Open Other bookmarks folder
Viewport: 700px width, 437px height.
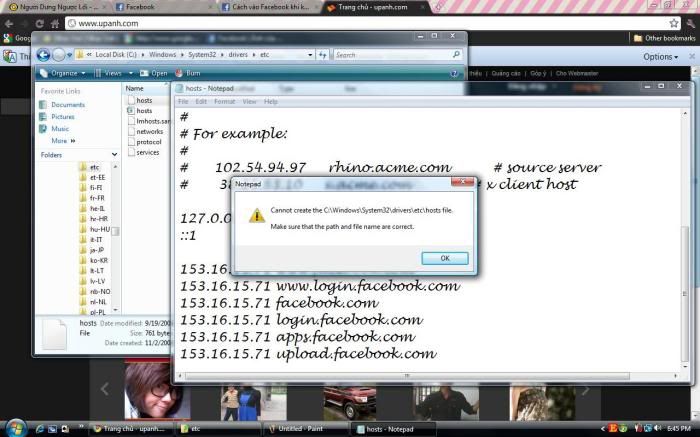pos(664,38)
